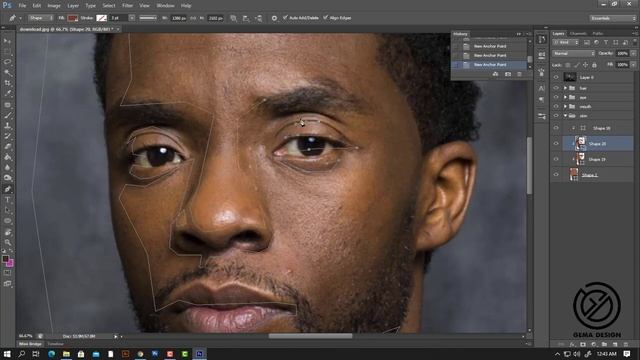Screen dimensions: 640x360
Task: Click the Path alignment icon in options bar
Action: 246,18
